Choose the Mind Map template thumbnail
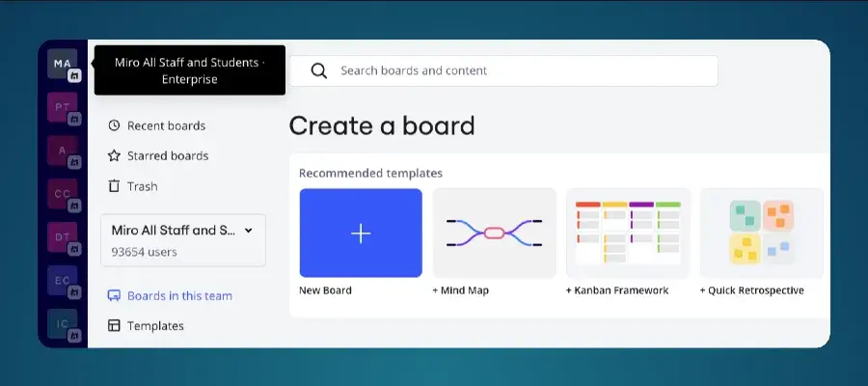 (495, 234)
